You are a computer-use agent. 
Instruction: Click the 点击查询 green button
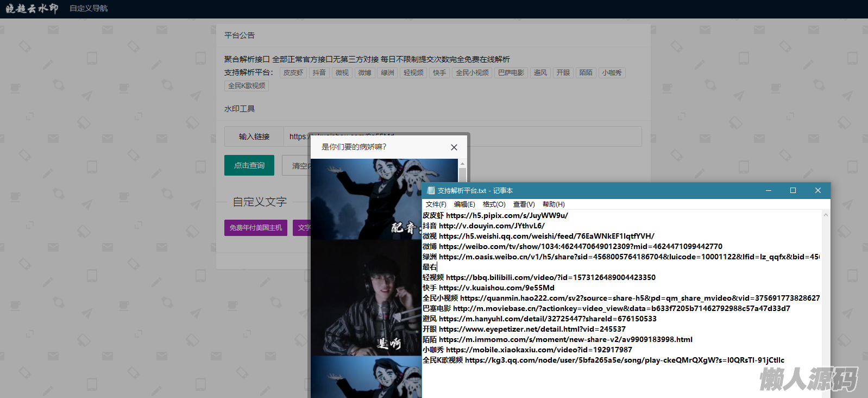tap(249, 165)
